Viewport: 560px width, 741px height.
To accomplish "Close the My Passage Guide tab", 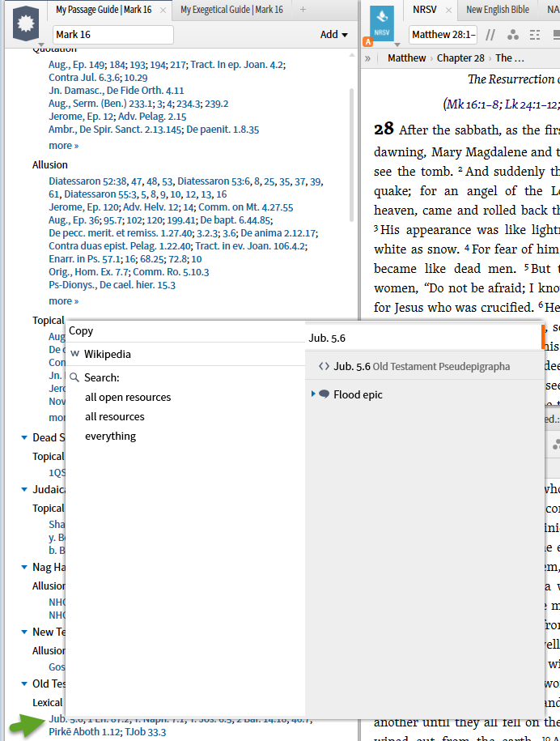I will (163, 10).
